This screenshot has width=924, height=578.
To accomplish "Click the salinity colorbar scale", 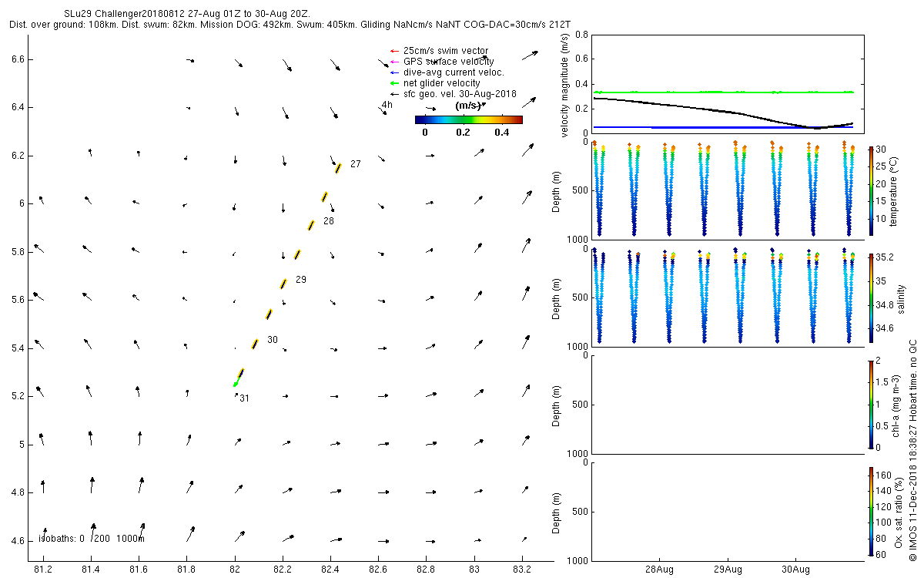I will click(x=871, y=297).
